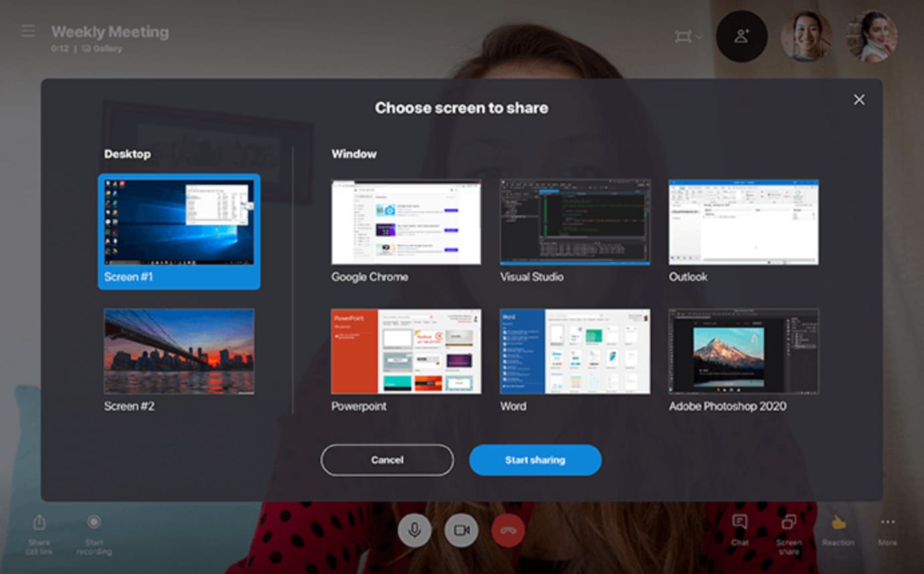Click the Weekly Meeting title
924x574 pixels.
(110, 31)
